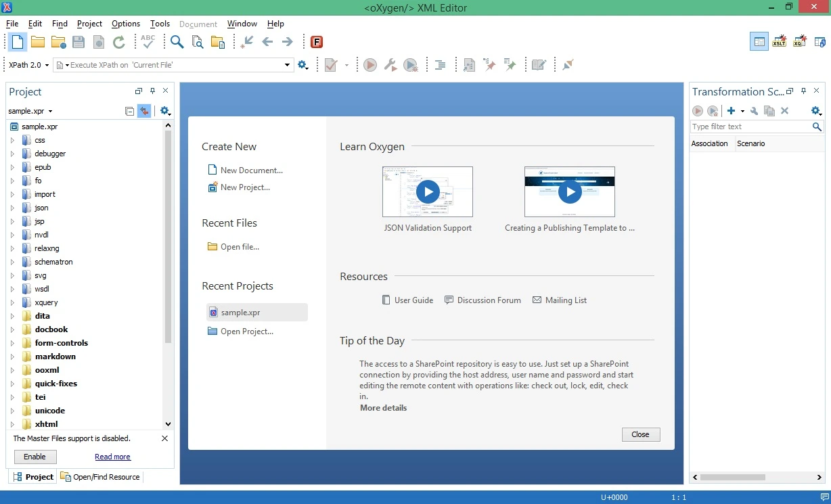This screenshot has width=831, height=504.
Task: Open Transformation Scenarios settings gear
Action: 816,111
